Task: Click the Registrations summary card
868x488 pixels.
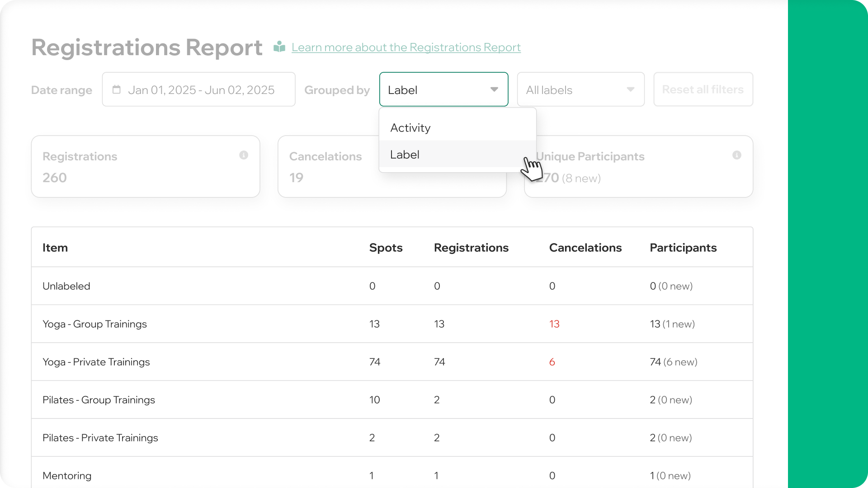Action: [x=145, y=167]
